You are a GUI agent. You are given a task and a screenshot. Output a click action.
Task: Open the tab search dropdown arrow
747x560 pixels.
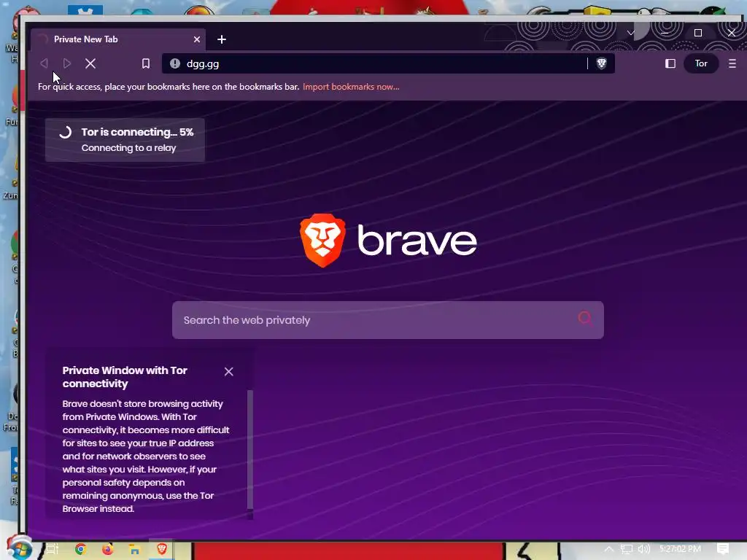pyautogui.click(x=631, y=33)
